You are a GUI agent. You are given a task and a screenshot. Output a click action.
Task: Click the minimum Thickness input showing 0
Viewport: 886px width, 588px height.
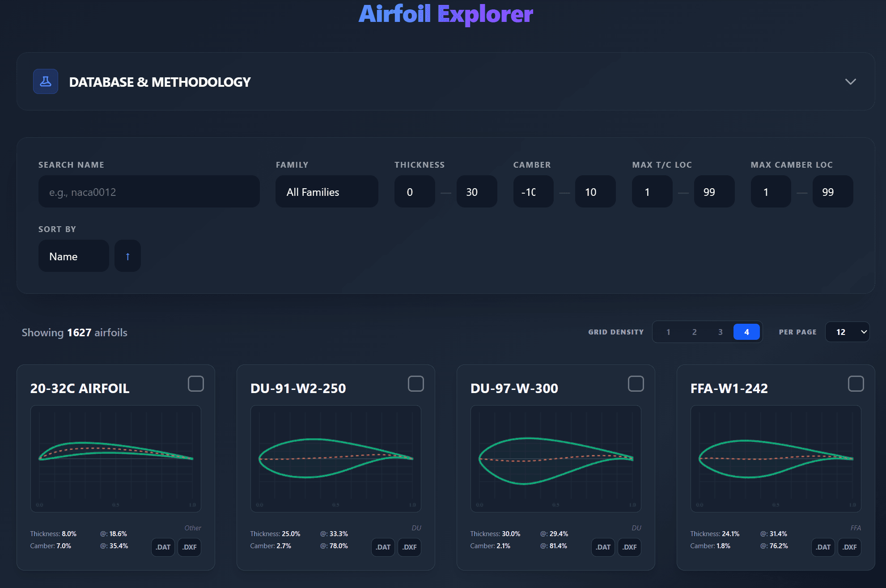[414, 191]
